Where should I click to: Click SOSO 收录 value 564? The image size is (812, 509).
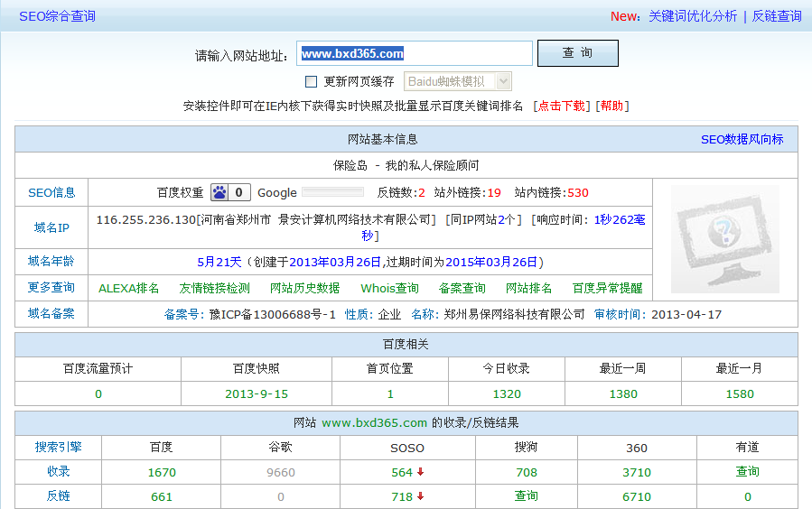[402, 472]
